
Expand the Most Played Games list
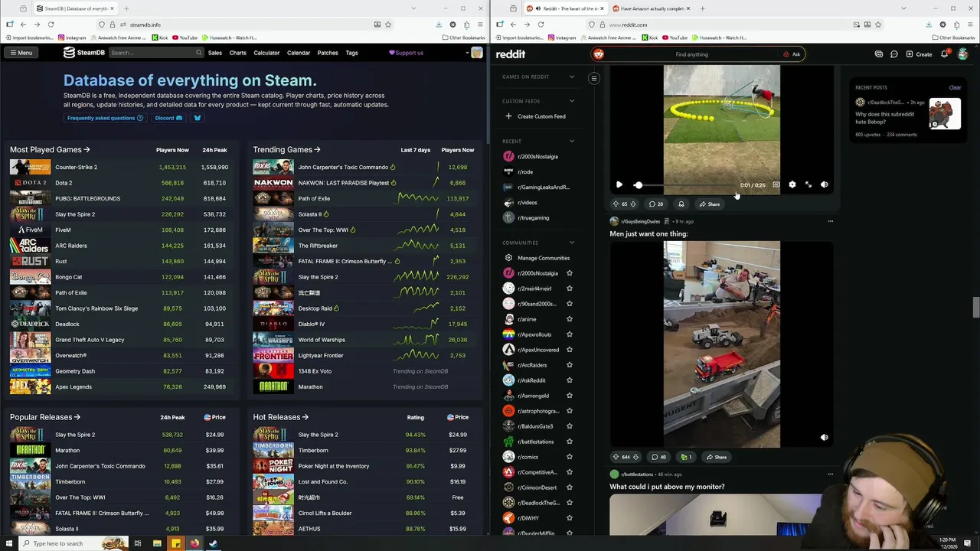pyautogui.click(x=50, y=150)
